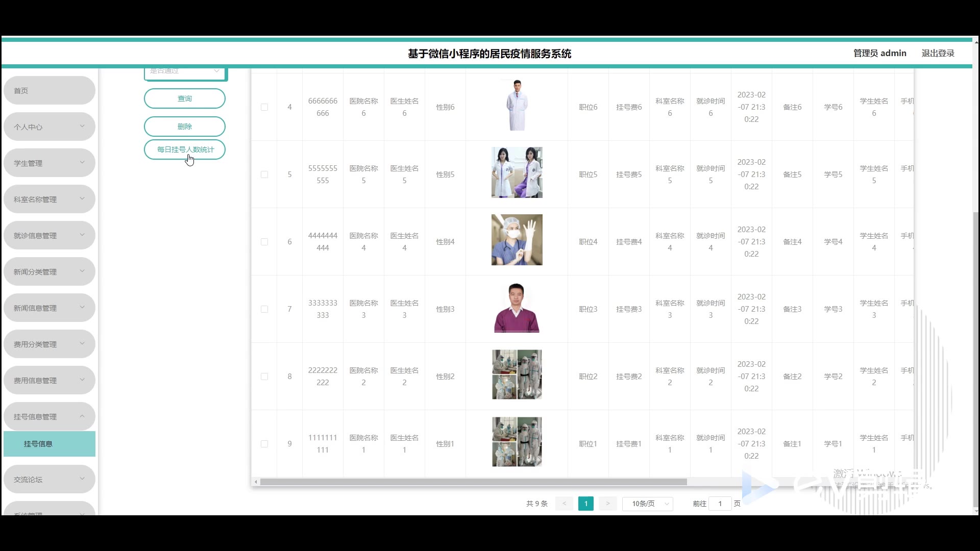Tick checkbox for row 9

[x=264, y=444]
